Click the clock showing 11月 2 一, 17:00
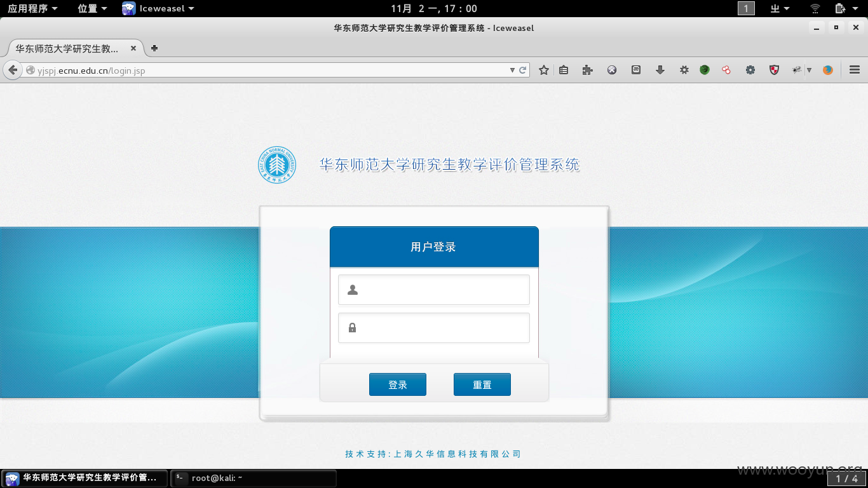Image resolution: width=868 pixels, height=488 pixels. pos(434,8)
